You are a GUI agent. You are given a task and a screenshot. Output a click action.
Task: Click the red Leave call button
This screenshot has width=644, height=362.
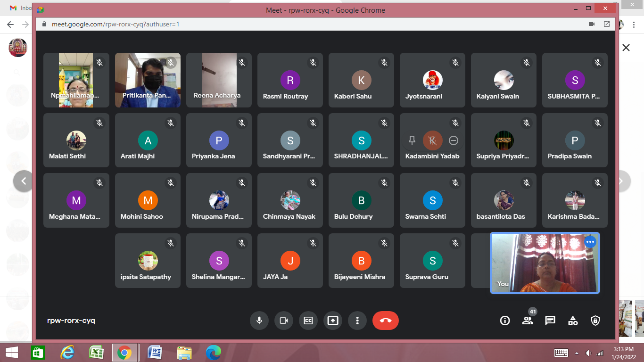(386, 321)
